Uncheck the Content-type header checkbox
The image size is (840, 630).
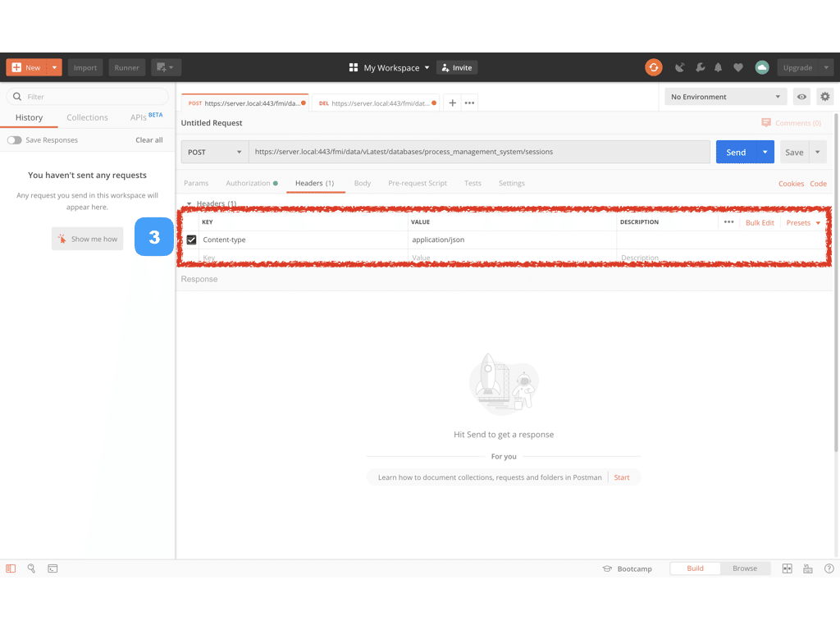[x=192, y=240]
